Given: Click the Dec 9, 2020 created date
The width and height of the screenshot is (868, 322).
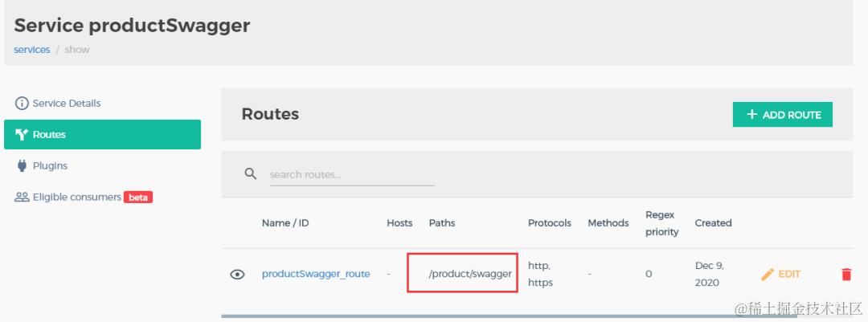Looking at the screenshot, I should (710, 274).
